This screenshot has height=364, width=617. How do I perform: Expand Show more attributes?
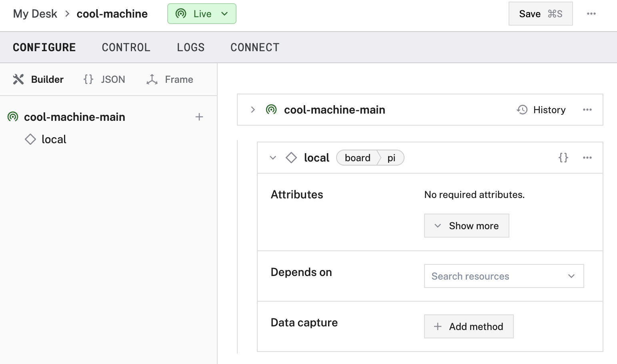point(466,226)
